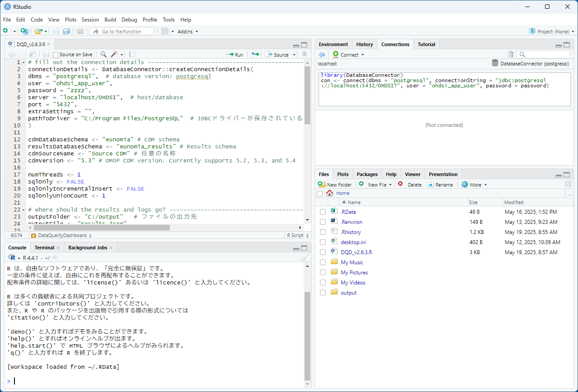Click the console vertical scrollbar thumb
The height and width of the screenshot is (392, 578).
[x=307, y=336]
